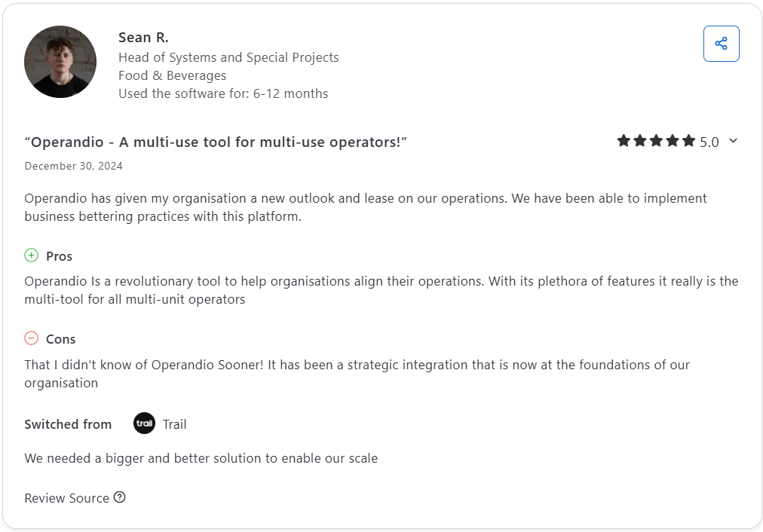The width and height of the screenshot is (763, 532).
Task: Click the Review Source help icon
Action: click(x=120, y=497)
